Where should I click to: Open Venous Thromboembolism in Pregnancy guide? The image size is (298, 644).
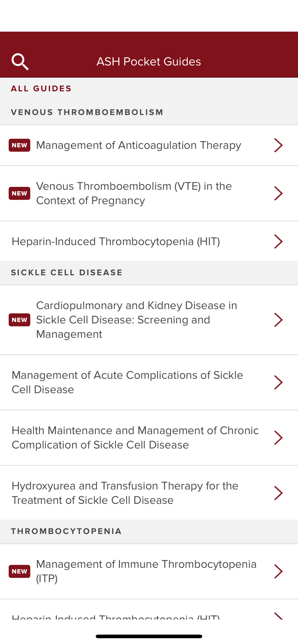coord(134,194)
